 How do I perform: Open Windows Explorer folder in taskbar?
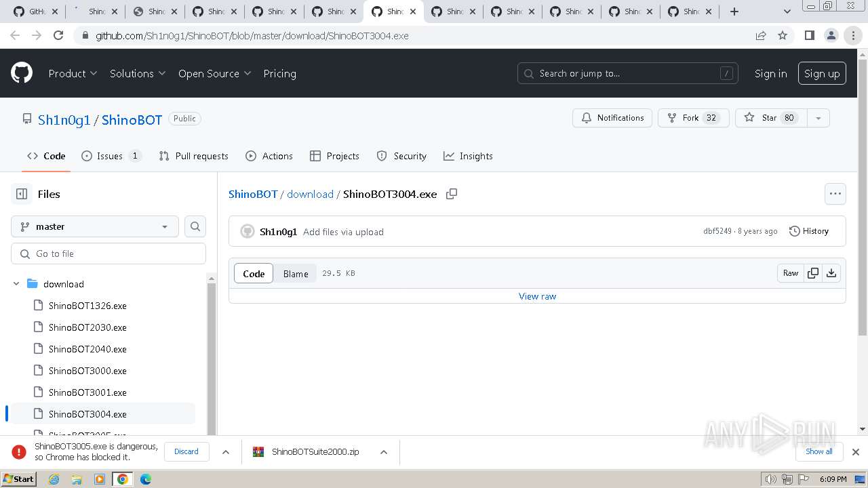click(77, 479)
